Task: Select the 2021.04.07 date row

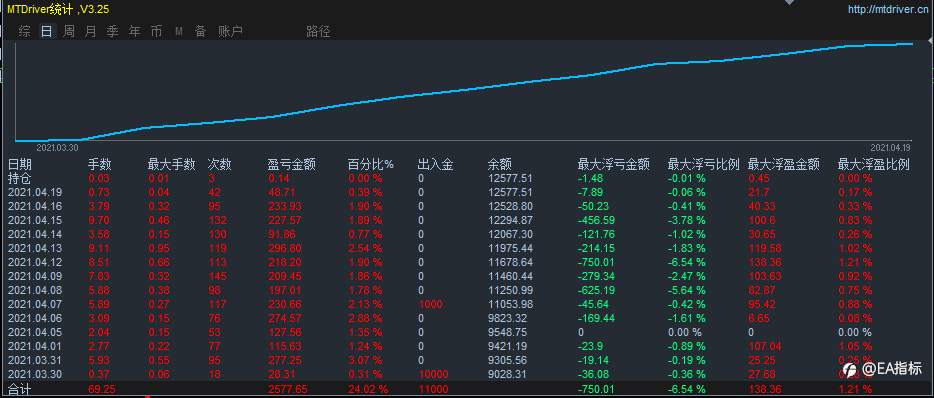Action: pos(35,304)
